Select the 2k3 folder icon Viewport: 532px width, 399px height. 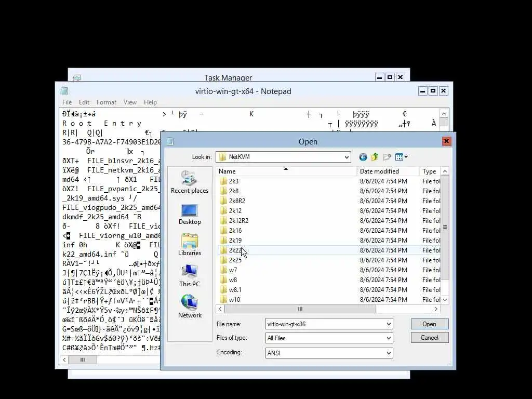click(x=223, y=181)
